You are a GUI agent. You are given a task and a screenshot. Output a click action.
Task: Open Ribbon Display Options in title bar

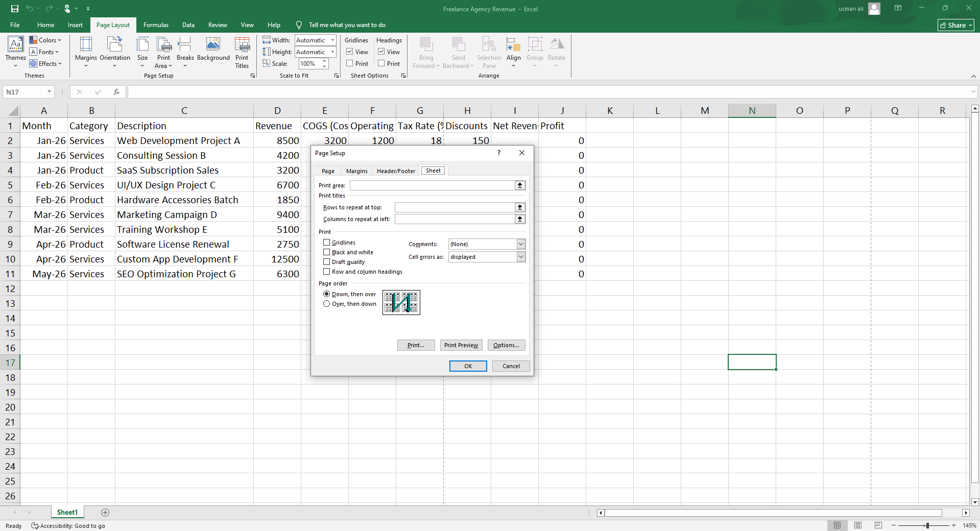click(x=898, y=8)
